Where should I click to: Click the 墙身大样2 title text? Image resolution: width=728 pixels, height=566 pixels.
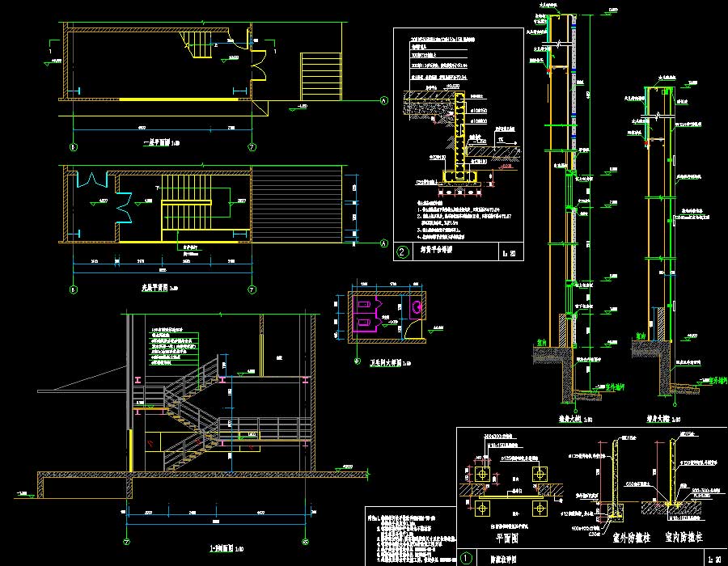660,420
